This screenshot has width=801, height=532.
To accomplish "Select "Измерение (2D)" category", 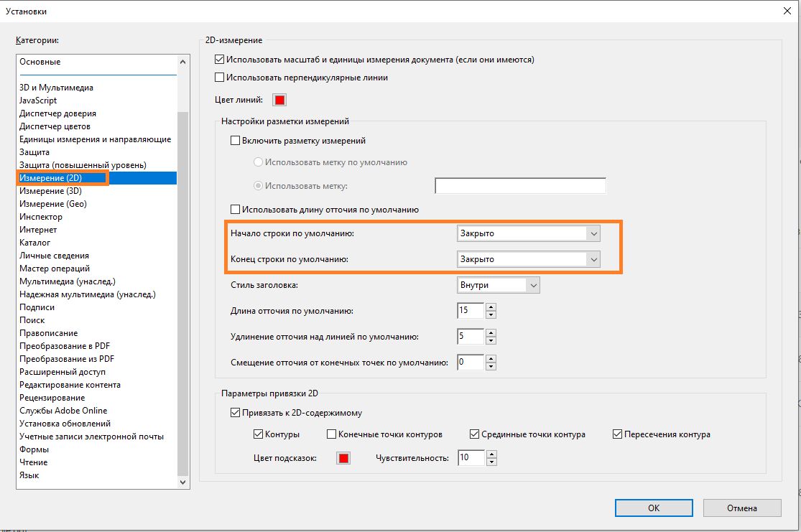I will point(97,177).
